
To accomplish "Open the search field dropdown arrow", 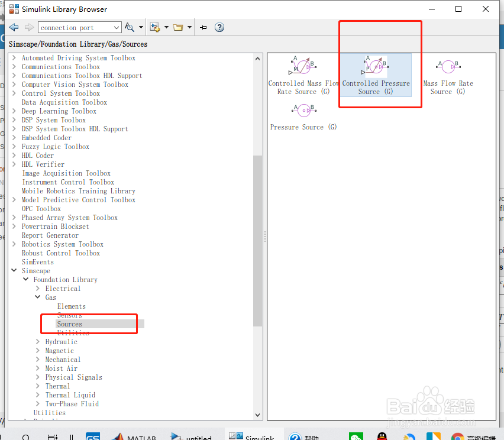I will [117, 28].
